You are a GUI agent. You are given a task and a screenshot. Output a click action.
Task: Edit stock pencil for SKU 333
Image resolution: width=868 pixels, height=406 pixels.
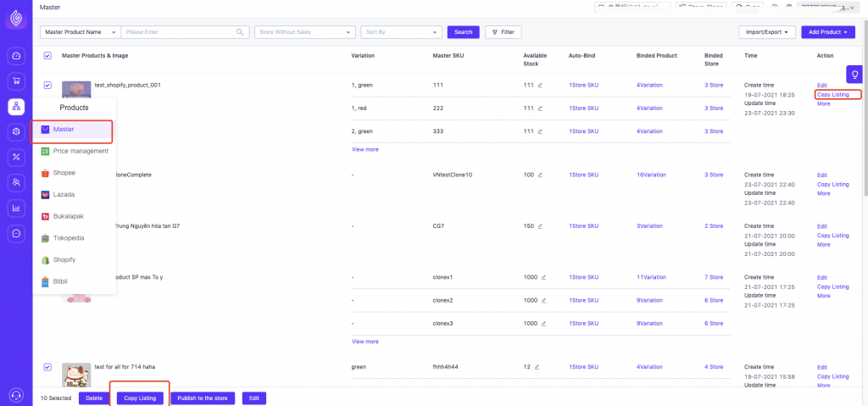tap(540, 131)
